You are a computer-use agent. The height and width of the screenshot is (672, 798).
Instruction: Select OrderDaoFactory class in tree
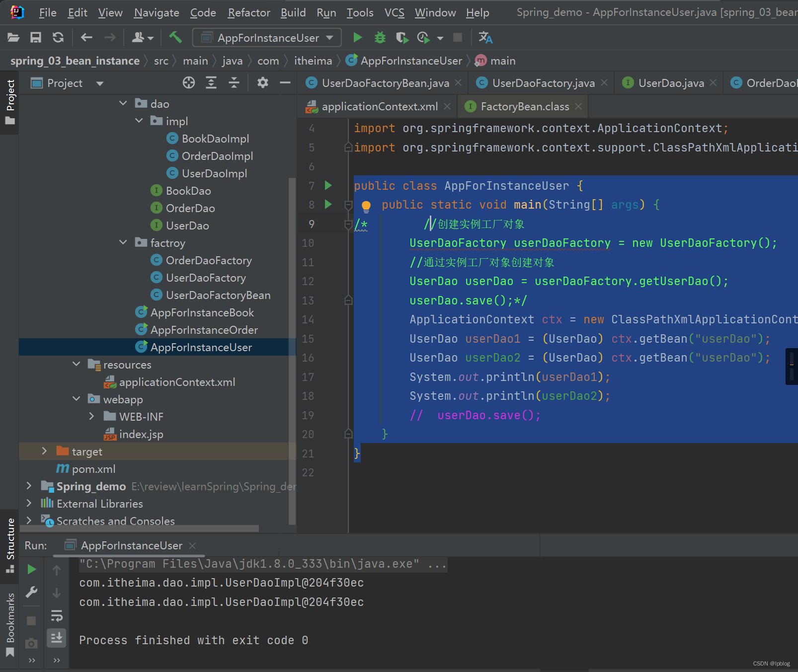tap(209, 260)
